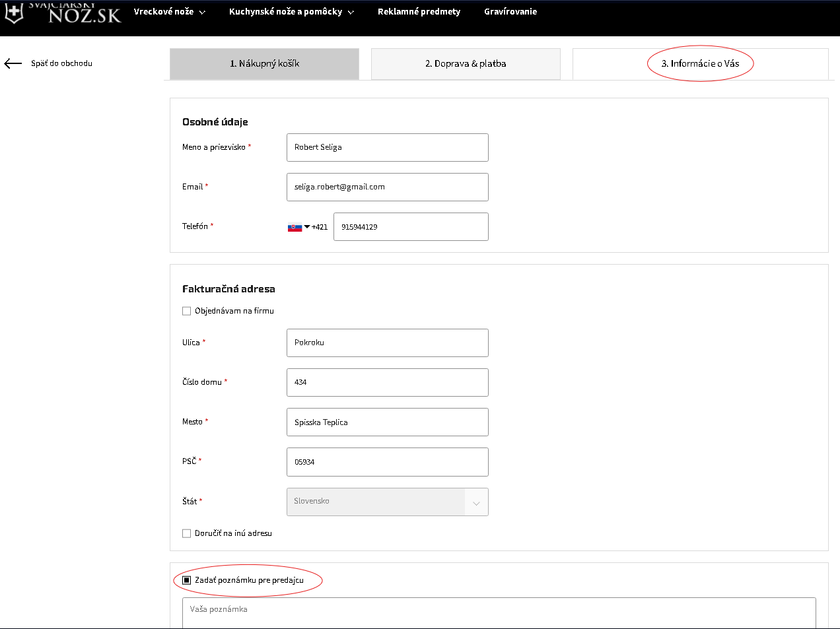Tick Doručiť na inú adresu checkbox
This screenshot has width=840, height=629.
[187, 533]
